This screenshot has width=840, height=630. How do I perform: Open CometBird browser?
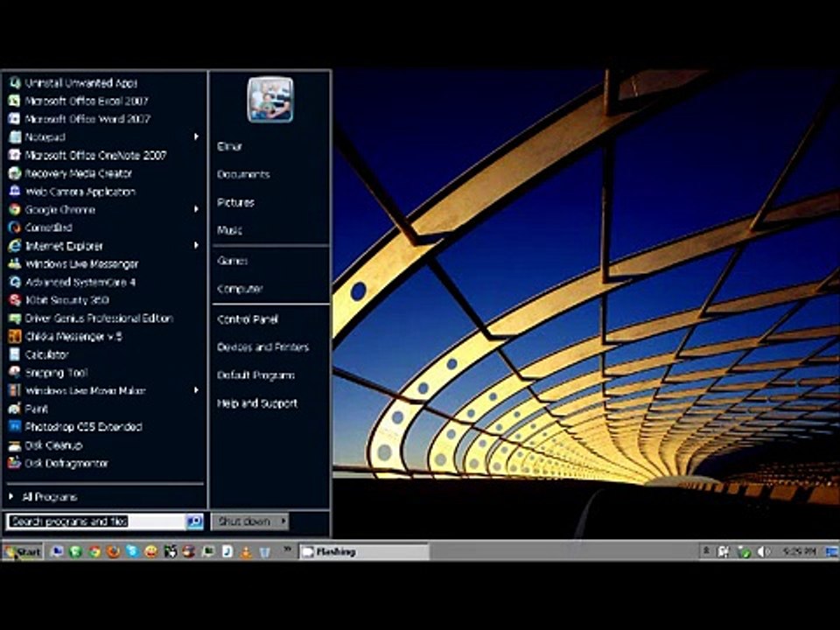[104, 227]
